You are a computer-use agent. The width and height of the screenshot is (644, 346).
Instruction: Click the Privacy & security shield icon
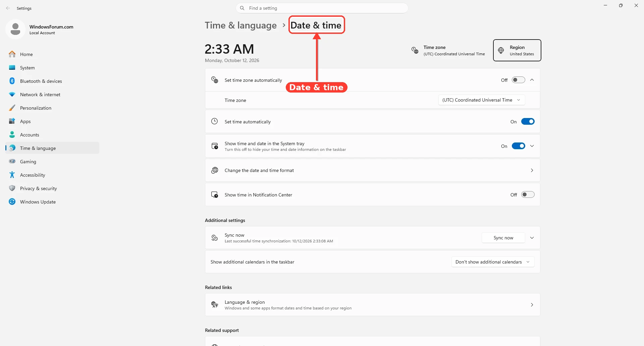click(12, 188)
